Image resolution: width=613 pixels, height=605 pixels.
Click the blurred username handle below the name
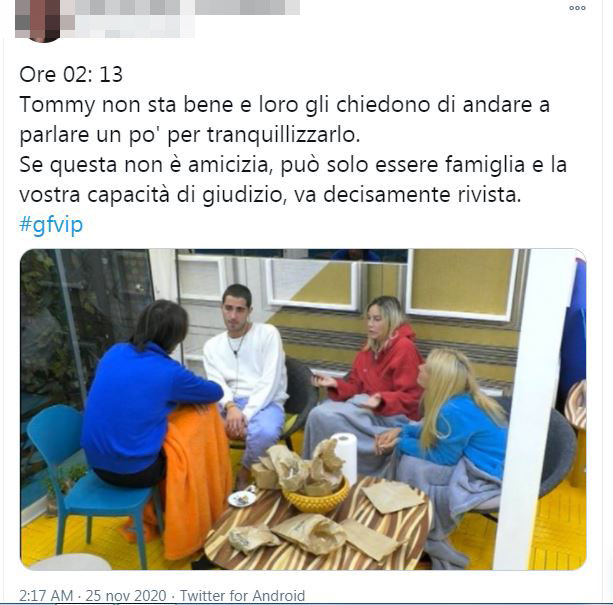134,27
